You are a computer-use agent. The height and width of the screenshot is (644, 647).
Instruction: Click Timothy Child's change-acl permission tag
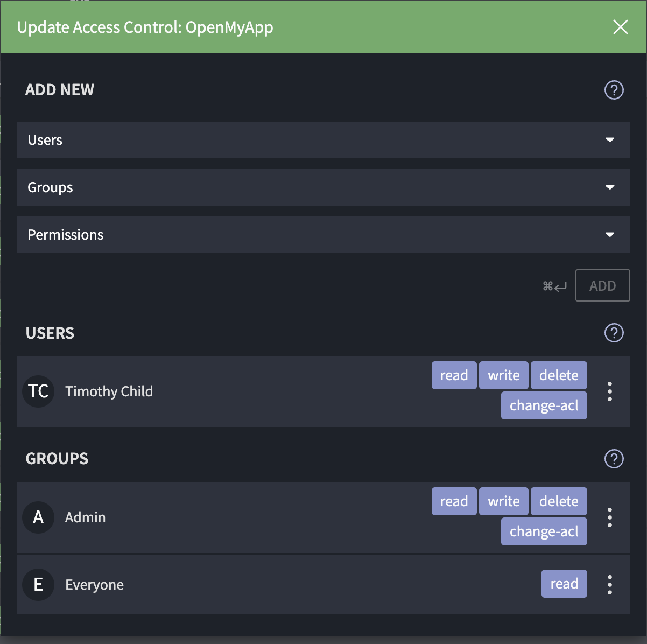point(544,405)
